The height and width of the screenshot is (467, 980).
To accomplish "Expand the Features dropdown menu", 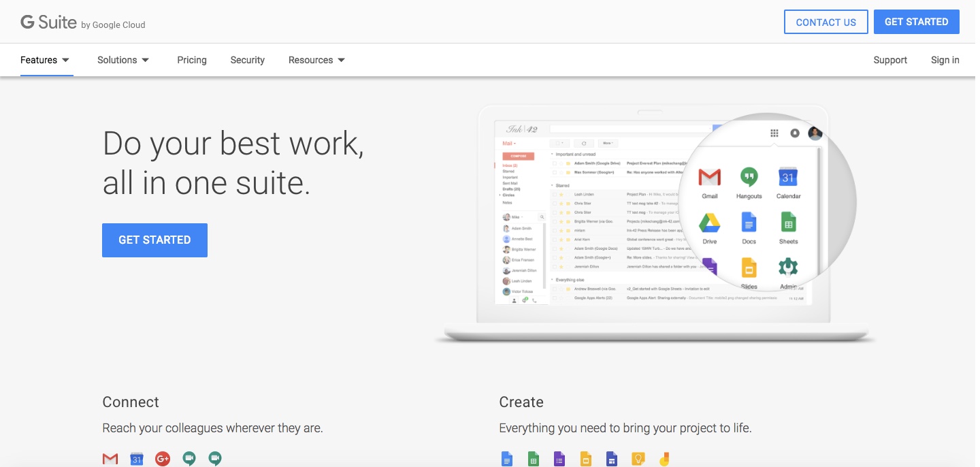I will tap(45, 60).
